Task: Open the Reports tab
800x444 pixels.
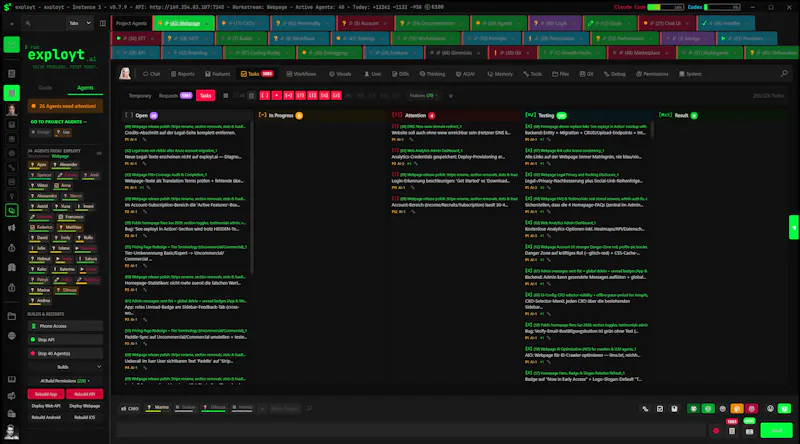Action: tap(183, 74)
